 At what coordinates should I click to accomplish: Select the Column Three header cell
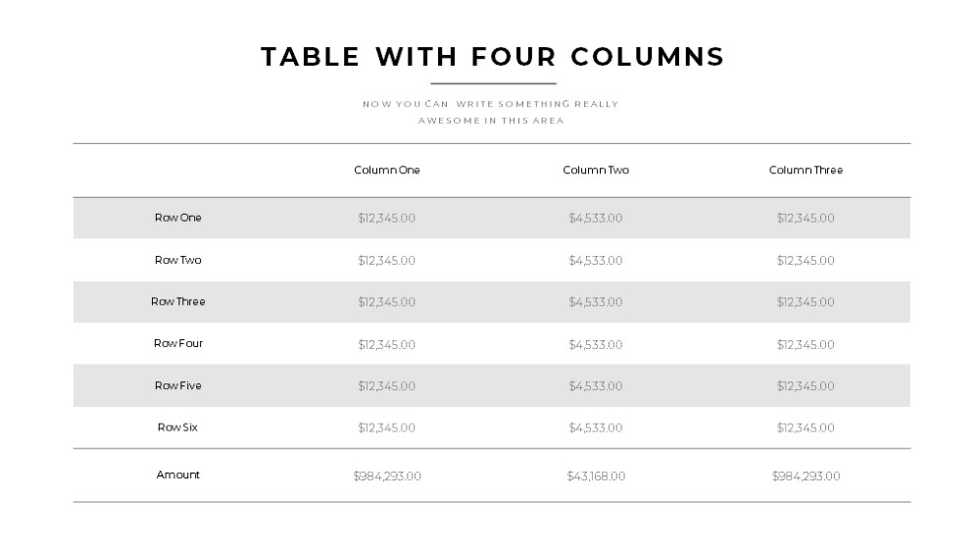pyautogui.click(x=806, y=171)
